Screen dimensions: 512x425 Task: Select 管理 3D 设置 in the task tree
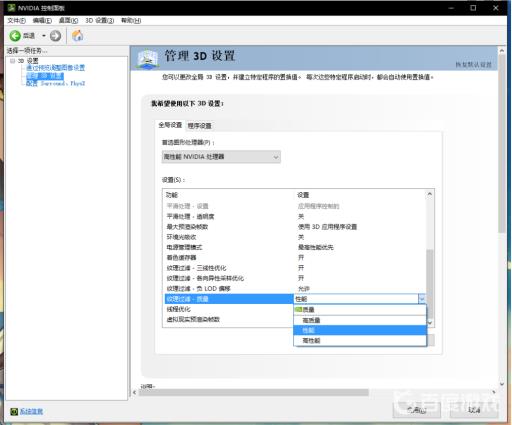coord(45,76)
